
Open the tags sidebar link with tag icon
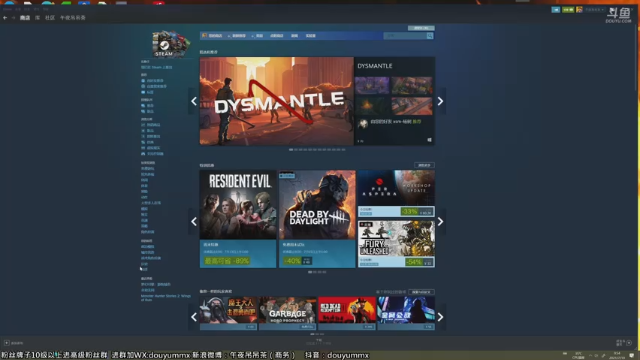147,92
